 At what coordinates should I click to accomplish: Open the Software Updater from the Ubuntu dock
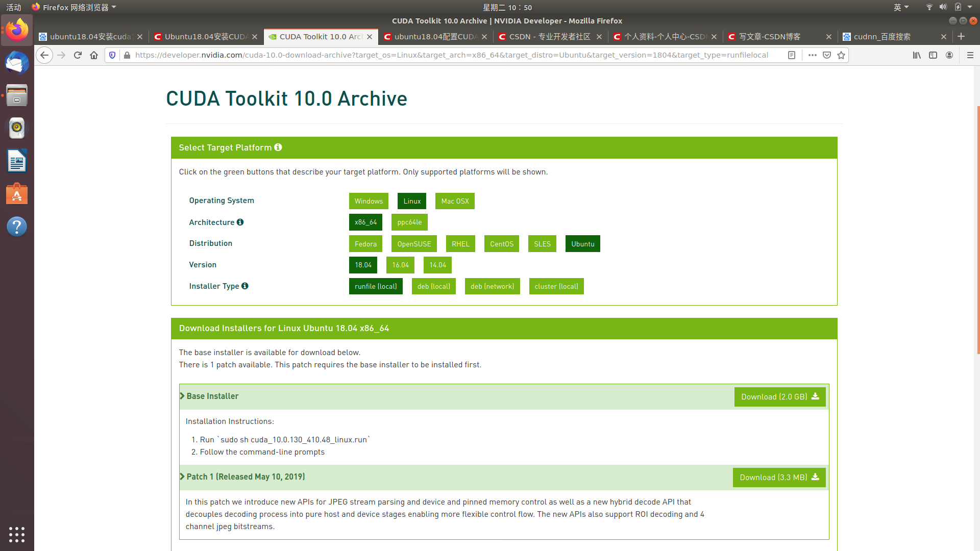coord(17,193)
